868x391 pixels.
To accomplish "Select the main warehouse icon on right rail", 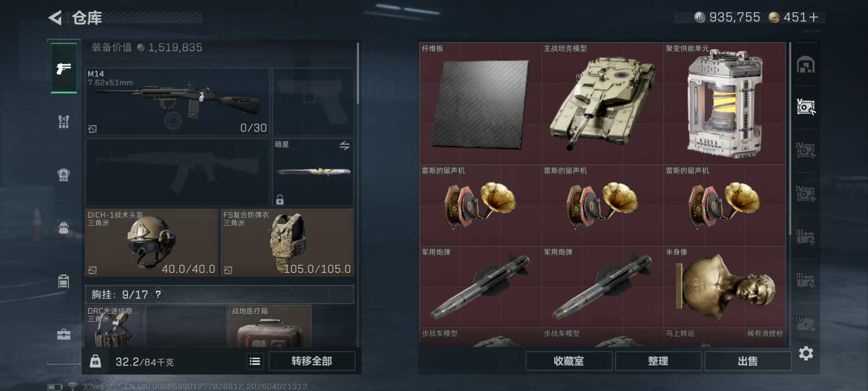I will click(806, 64).
